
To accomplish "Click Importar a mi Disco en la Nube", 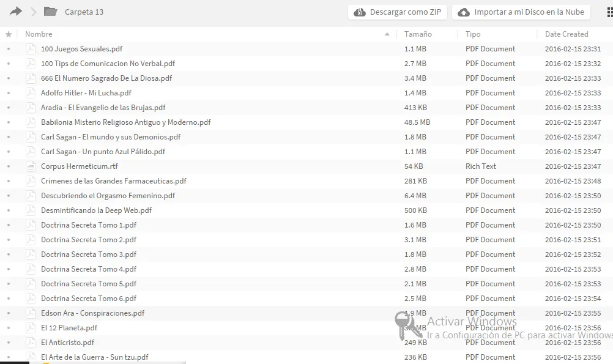I will coord(521,12).
